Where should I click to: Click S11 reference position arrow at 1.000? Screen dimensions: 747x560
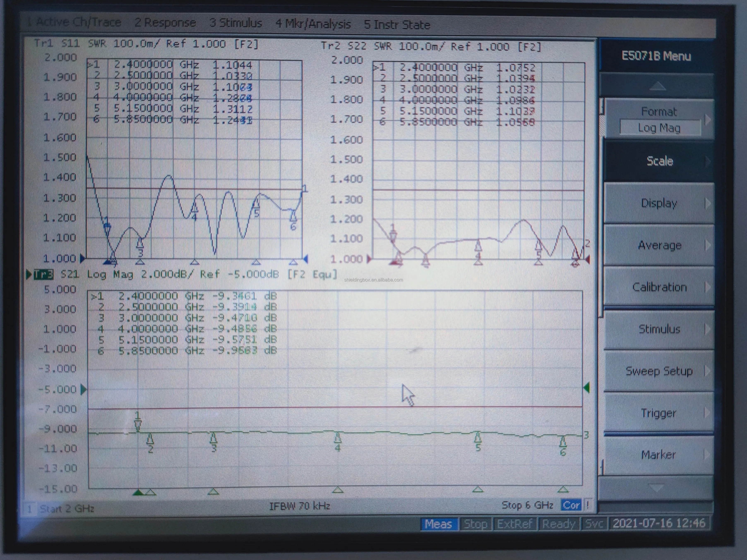[82, 259]
